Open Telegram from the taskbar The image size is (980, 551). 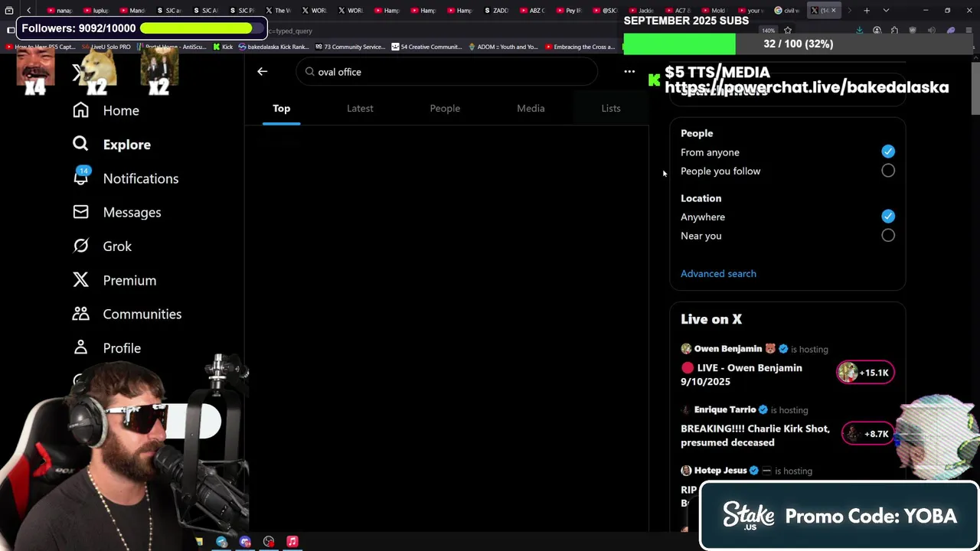tap(221, 542)
